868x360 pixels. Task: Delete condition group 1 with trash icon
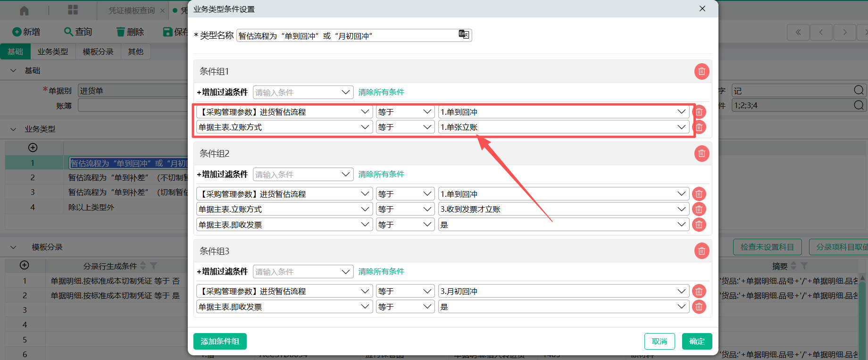click(x=701, y=71)
